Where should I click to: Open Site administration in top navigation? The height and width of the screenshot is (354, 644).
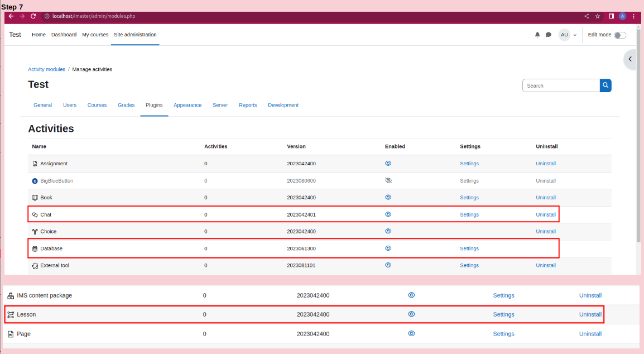pyautogui.click(x=135, y=35)
